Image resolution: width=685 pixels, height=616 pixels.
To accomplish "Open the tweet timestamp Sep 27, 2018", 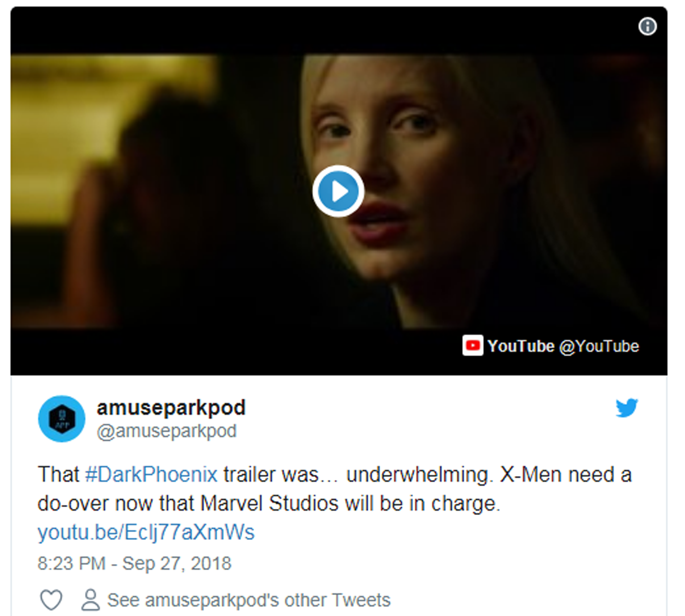I will coord(177,563).
